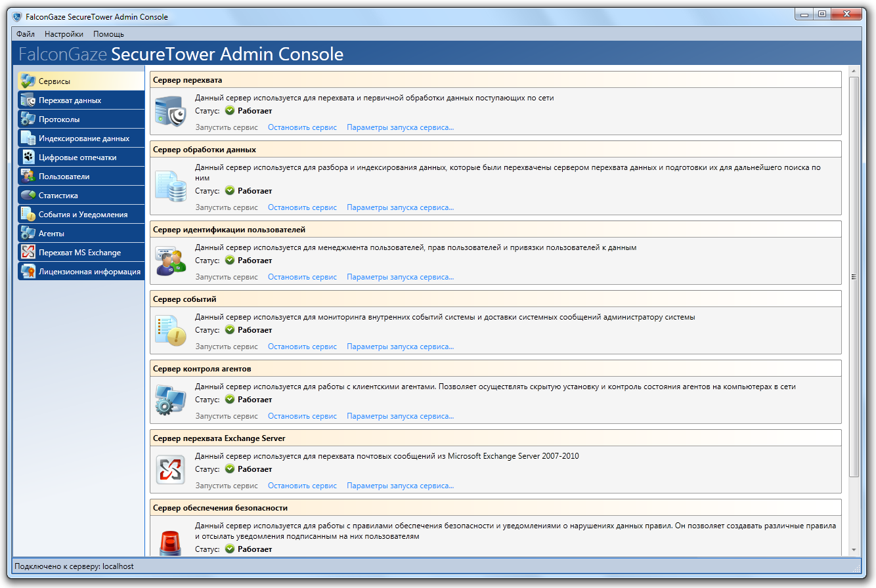This screenshot has height=588, width=876.
Task: Open Статистика section label
Action: 58,196
